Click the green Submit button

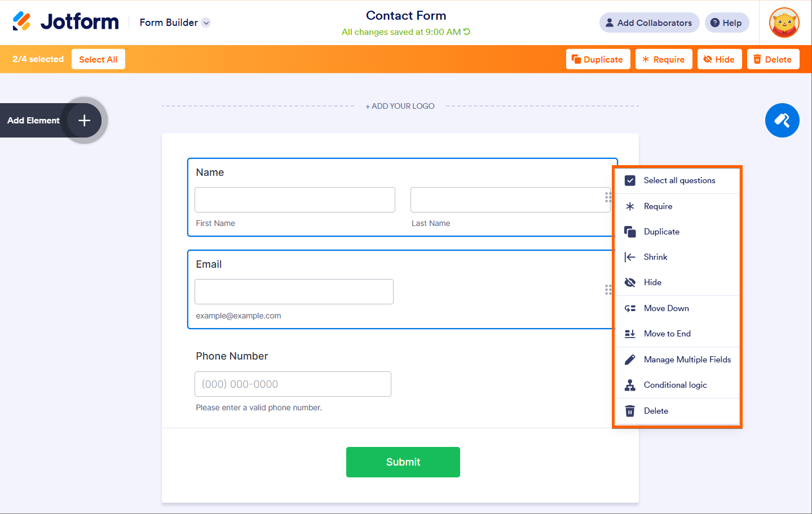[403, 462]
